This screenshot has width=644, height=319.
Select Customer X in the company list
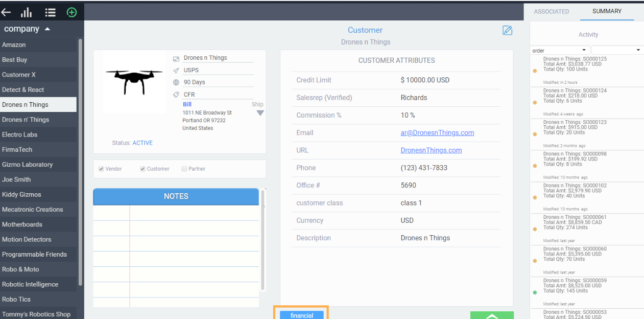(38, 75)
